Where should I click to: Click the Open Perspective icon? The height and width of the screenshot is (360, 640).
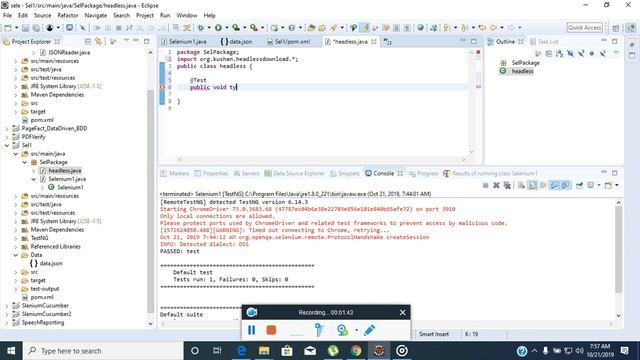616,28
